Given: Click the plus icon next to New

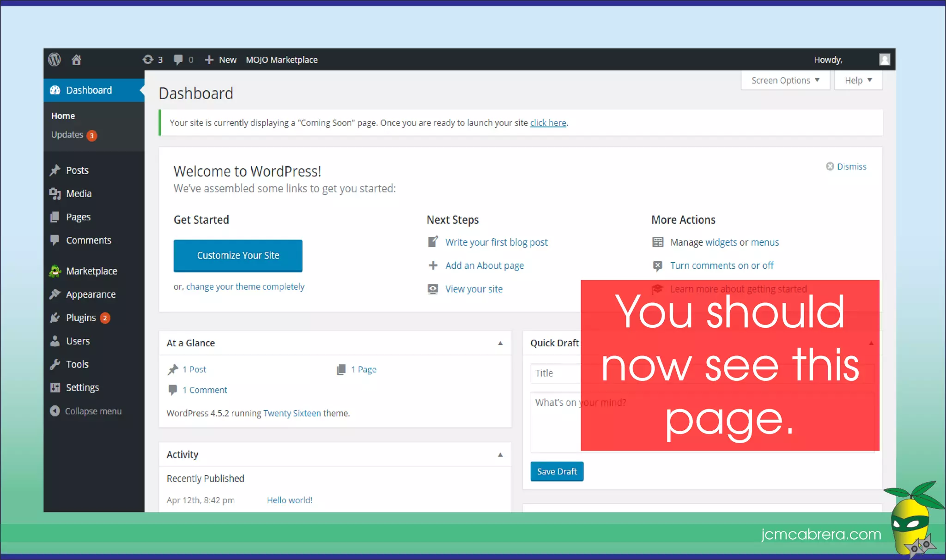Looking at the screenshot, I should 209,60.
